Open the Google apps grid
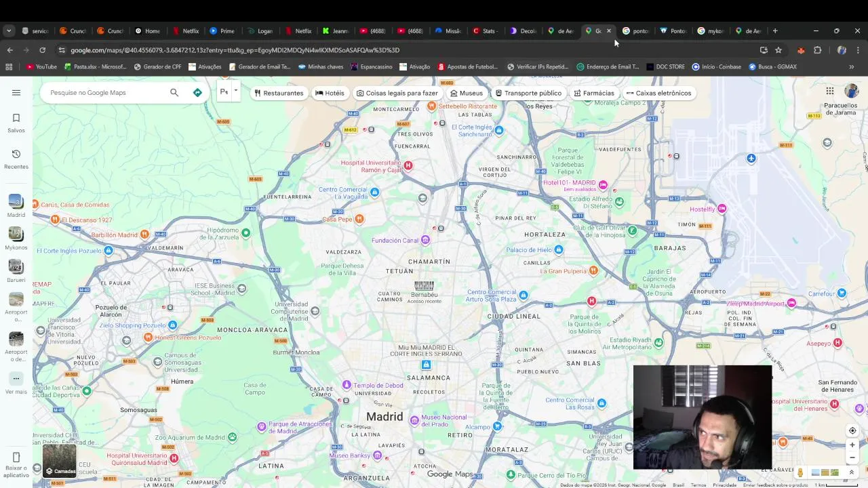This screenshot has height=488, width=868. 829,91
